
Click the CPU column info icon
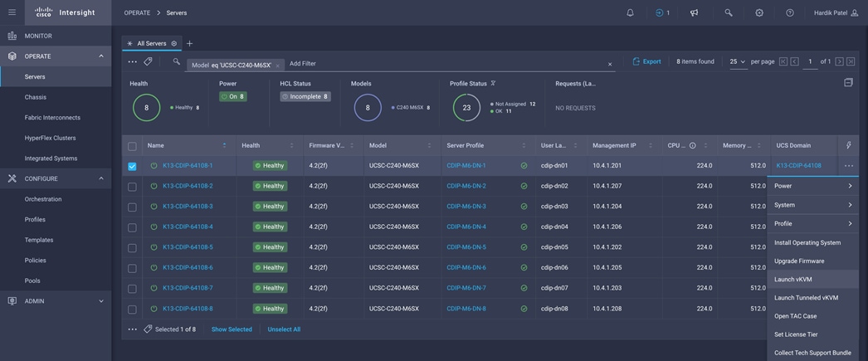pyautogui.click(x=692, y=145)
